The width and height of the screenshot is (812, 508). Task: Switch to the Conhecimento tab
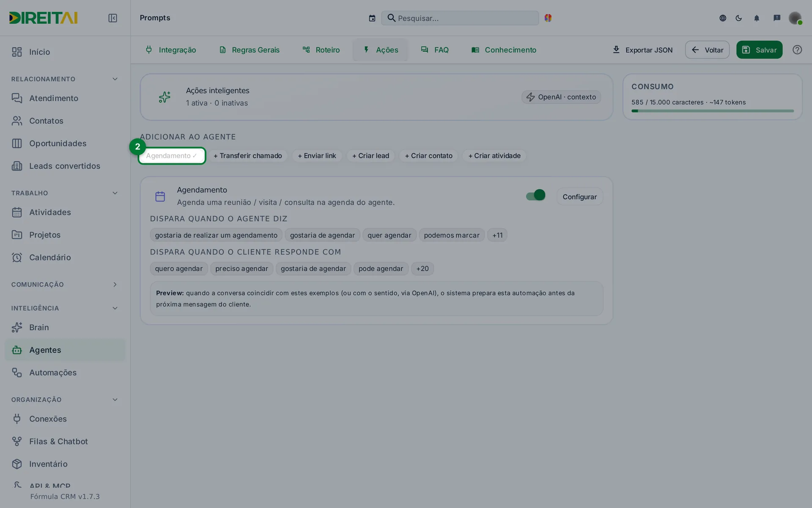pyautogui.click(x=504, y=50)
